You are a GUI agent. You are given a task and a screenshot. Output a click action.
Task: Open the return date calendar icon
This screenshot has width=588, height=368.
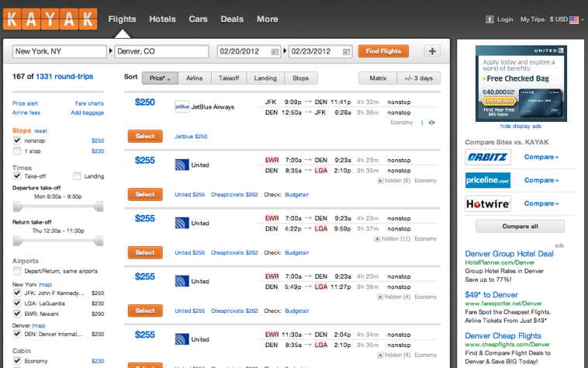pyautogui.click(x=346, y=52)
